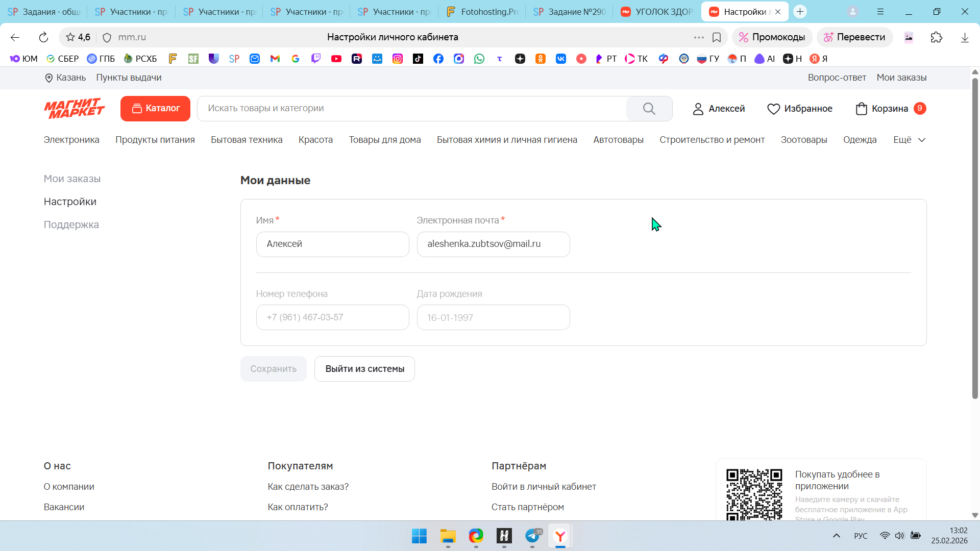
Task: Click the Алексей profile icon
Action: [x=698, y=109]
